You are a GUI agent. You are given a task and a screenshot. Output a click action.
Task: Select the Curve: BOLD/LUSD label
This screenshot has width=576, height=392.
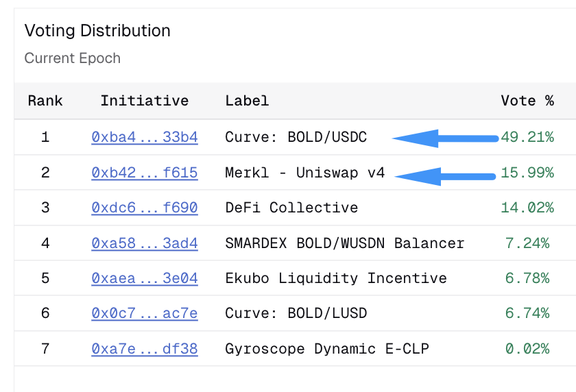[296, 313]
